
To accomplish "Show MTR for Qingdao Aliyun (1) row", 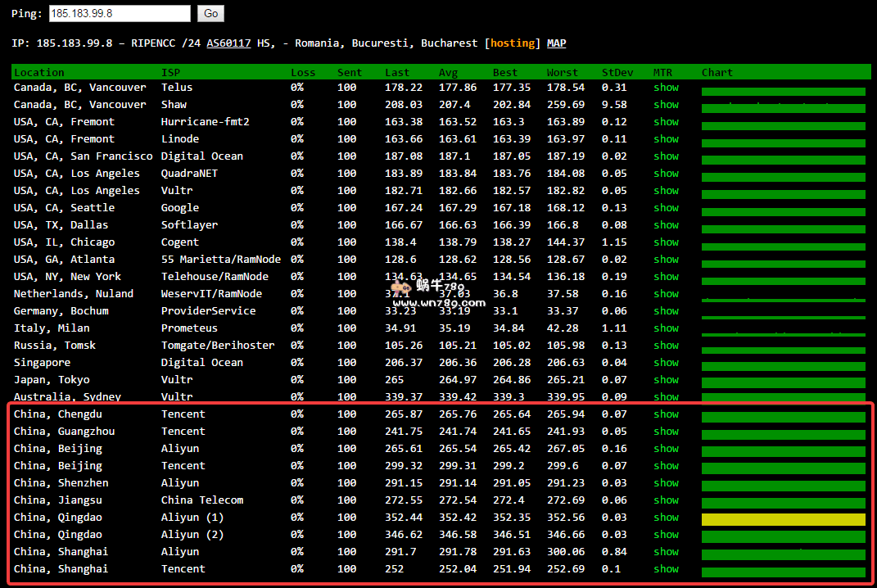I will pos(666,518).
